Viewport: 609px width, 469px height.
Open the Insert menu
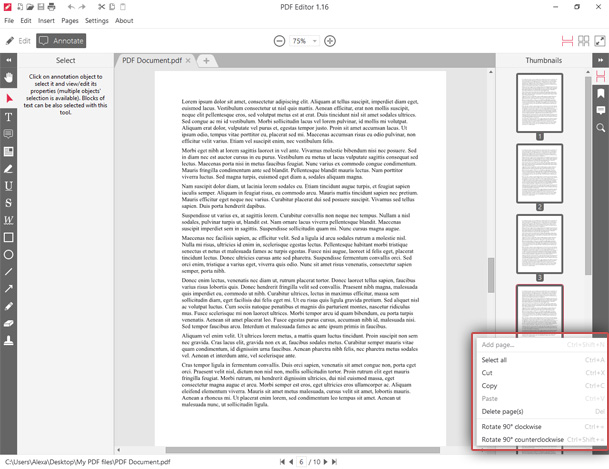click(x=46, y=21)
